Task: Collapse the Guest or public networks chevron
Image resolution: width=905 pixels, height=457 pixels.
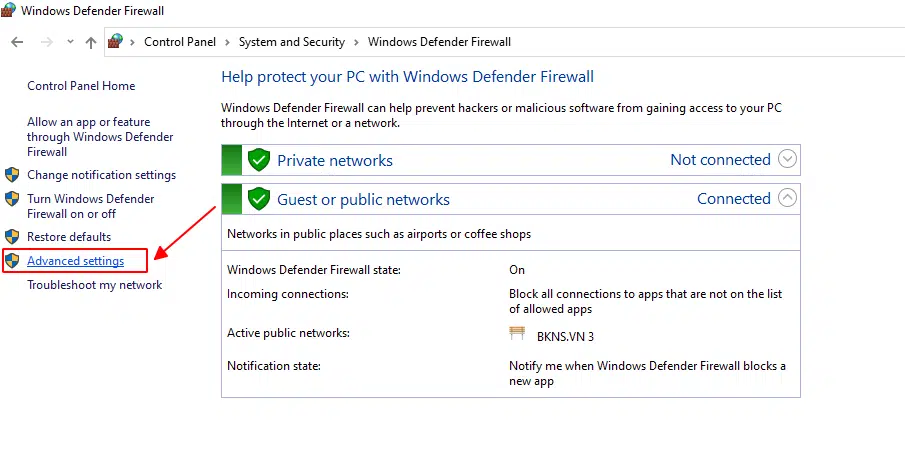Action: 787,198
